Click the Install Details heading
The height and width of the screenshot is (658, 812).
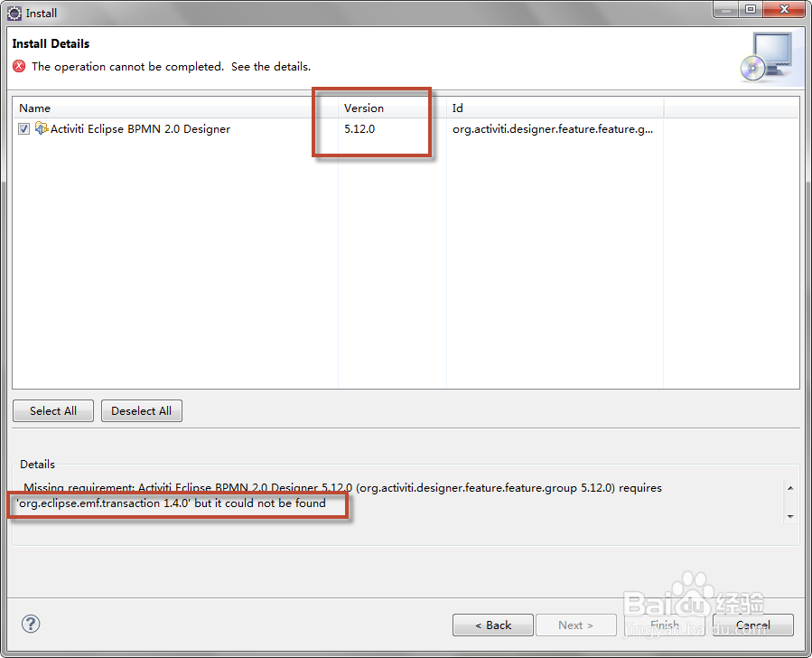coord(51,43)
